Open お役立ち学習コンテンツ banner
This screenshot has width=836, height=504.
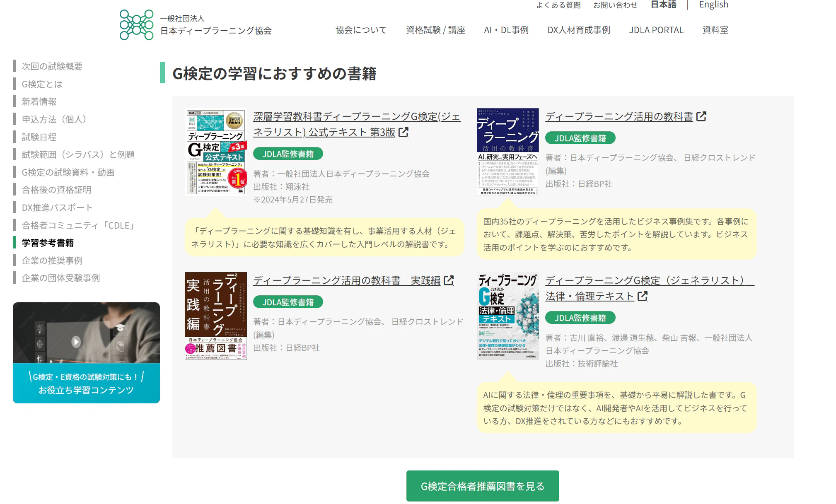click(86, 353)
